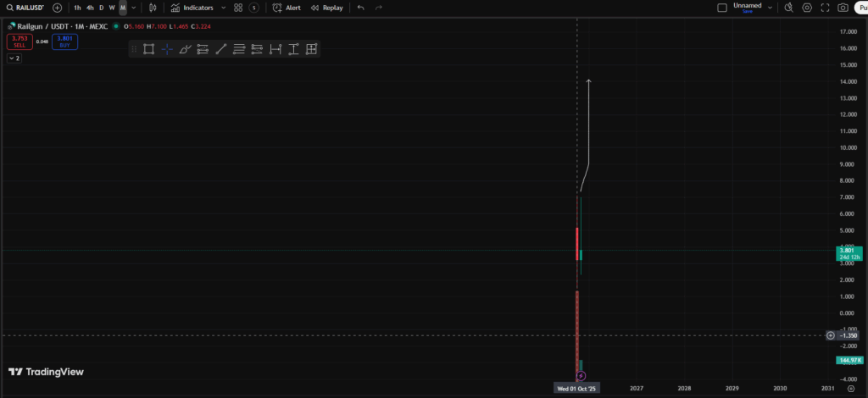The width and height of the screenshot is (868, 398).
Task: Activate the crosshair cursor tool
Action: (167, 49)
